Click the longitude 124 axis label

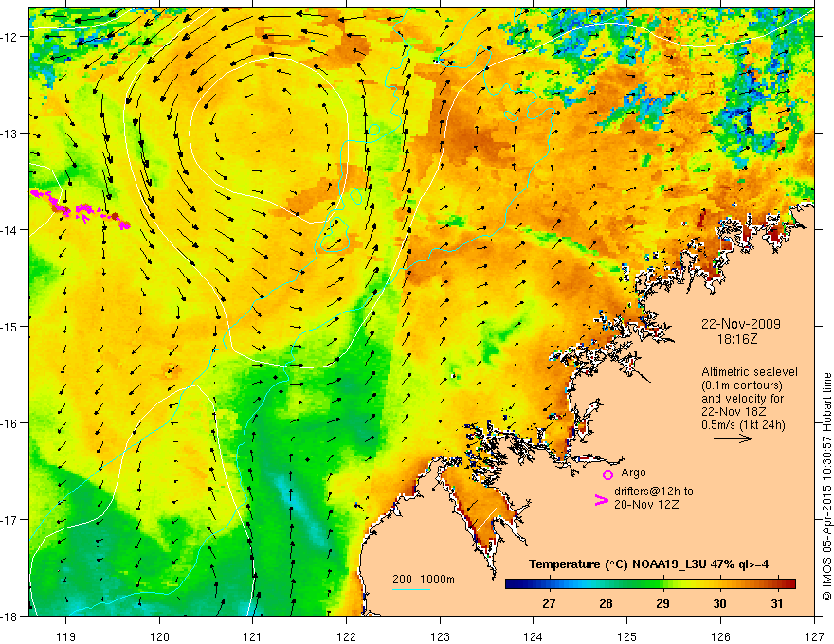[534, 637]
